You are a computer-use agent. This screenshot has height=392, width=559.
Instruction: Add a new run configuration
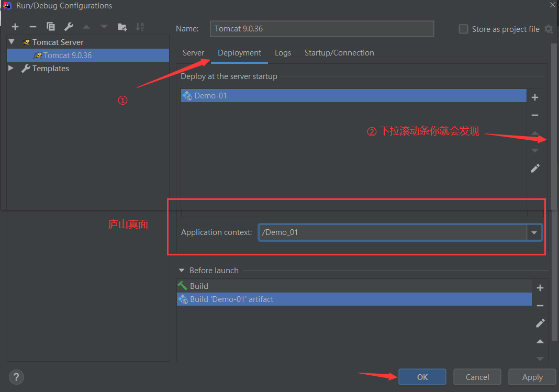point(15,26)
